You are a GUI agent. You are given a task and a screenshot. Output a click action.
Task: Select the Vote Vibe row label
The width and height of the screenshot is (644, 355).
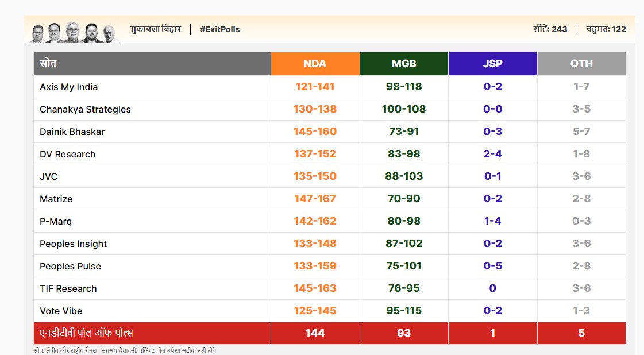61,311
